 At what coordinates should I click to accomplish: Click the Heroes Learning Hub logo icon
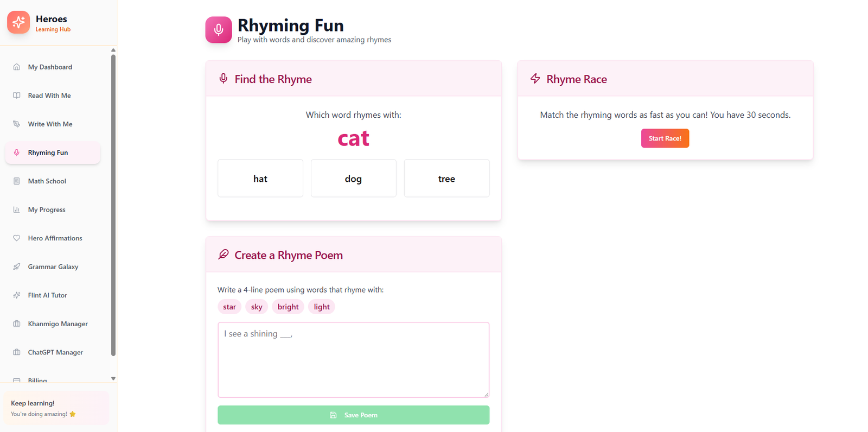point(18,22)
